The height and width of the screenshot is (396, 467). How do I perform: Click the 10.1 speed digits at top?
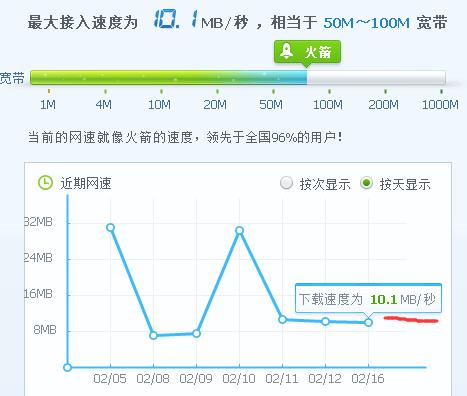pos(176,19)
